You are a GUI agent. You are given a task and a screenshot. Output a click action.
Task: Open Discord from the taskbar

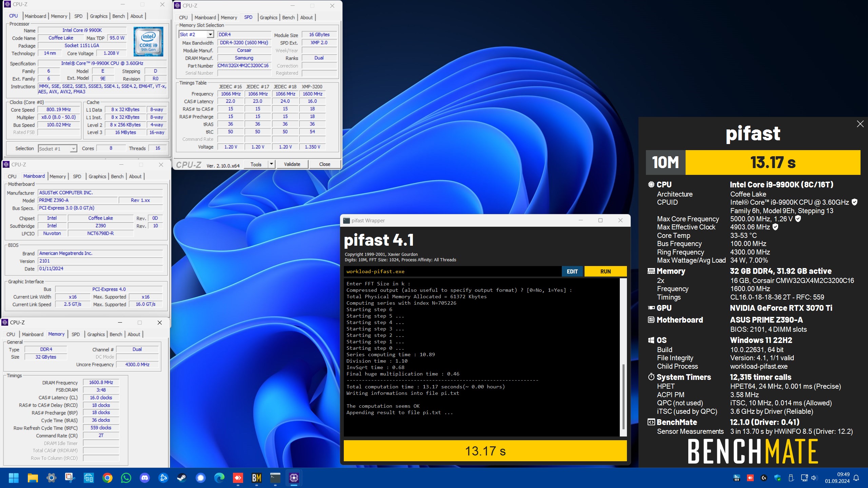click(x=145, y=478)
